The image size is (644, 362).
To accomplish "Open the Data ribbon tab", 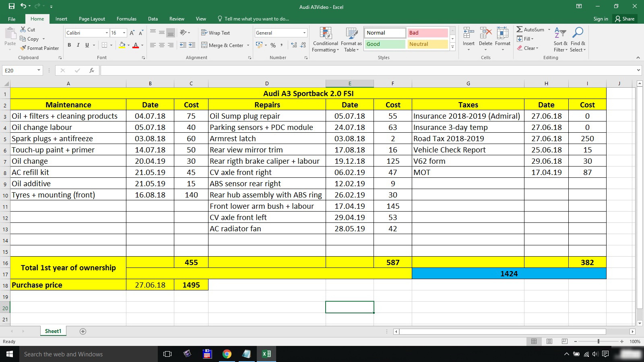I will [x=153, y=19].
